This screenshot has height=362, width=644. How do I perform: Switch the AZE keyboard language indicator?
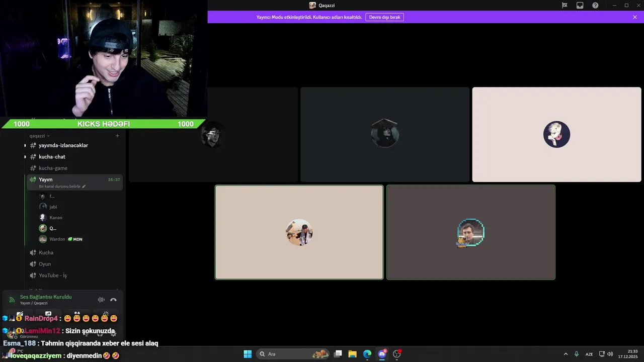(589, 354)
